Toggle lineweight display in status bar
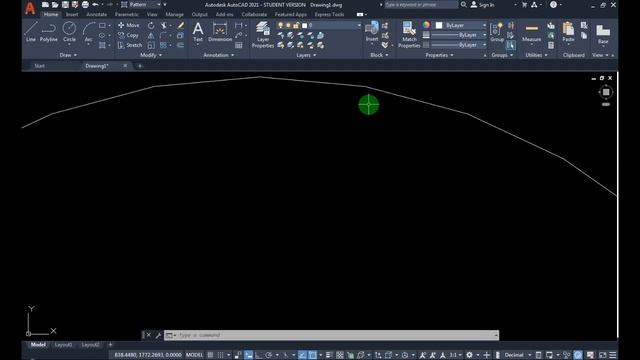 click(x=329, y=355)
